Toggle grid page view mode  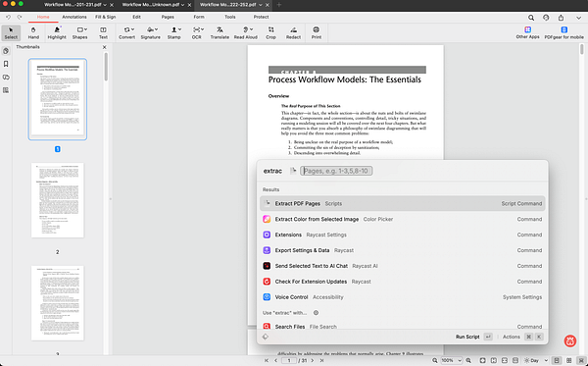[x=568, y=360]
